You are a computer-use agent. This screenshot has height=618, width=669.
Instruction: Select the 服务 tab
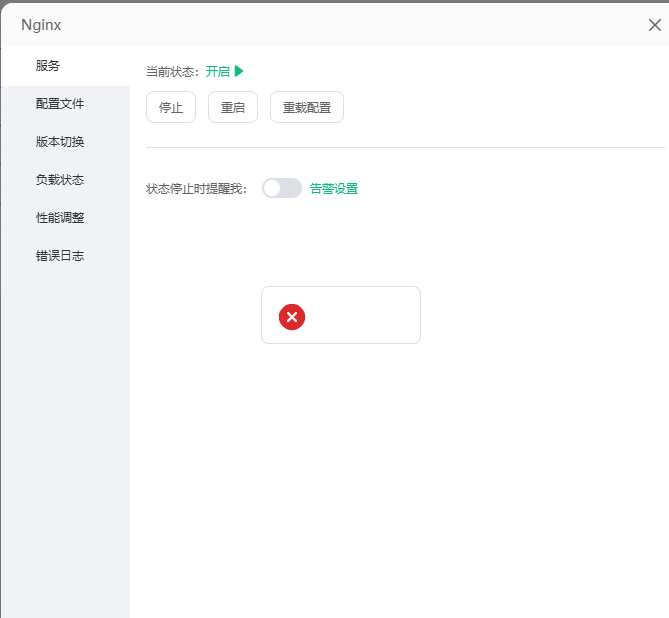[x=65, y=66]
